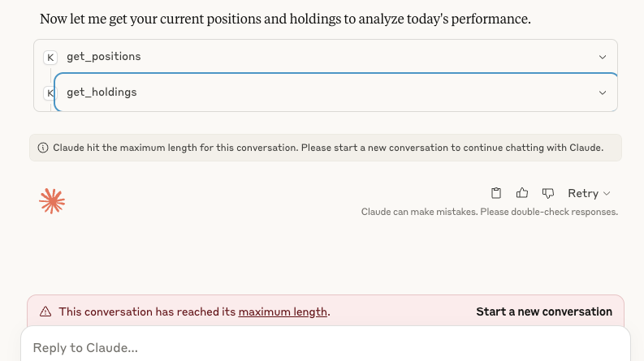The height and width of the screenshot is (361, 644).
Task: Click Start a new conversation
Action: [x=544, y=312]
